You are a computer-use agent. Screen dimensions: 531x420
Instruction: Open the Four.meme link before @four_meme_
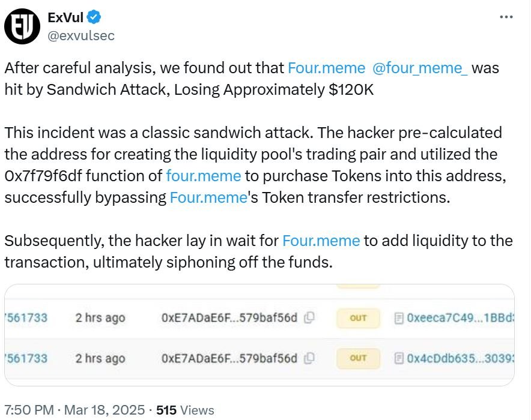pos(326,68)
